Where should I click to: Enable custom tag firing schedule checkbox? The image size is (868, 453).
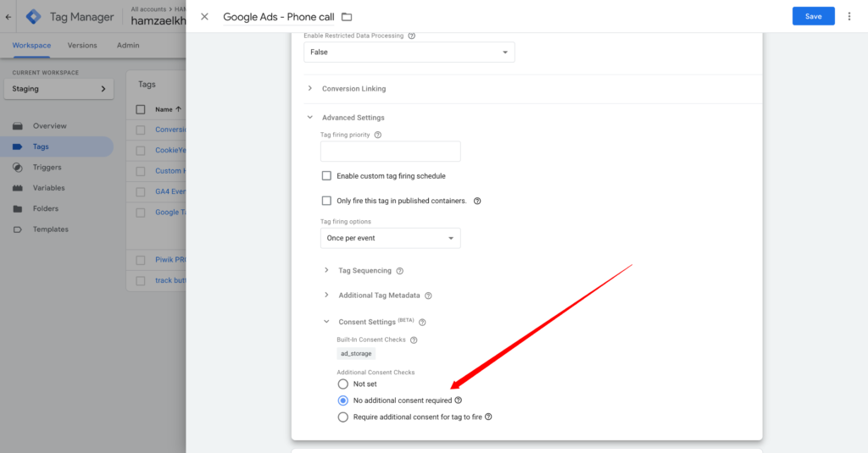pos(326,176)
